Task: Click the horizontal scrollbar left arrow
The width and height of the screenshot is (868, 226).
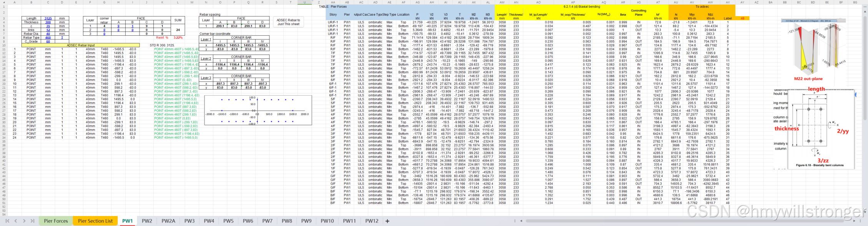Action: [521, 221]
